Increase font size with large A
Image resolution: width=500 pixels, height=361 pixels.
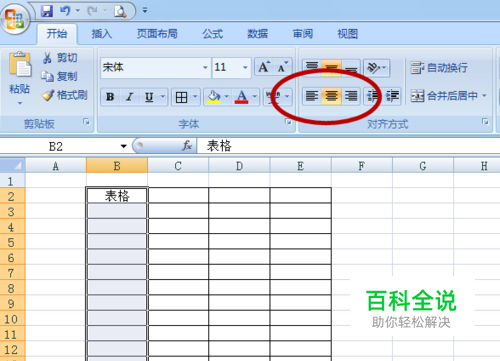coord(264,67)
